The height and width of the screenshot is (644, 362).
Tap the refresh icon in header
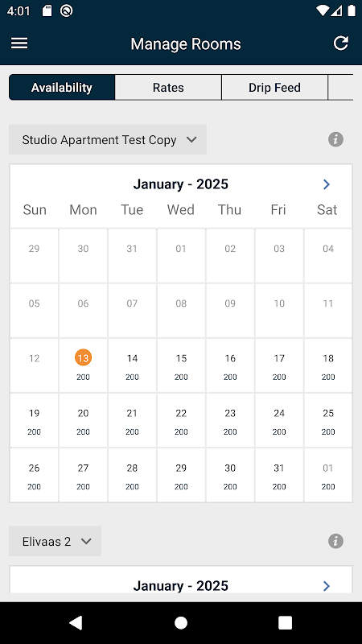(340, 43)
